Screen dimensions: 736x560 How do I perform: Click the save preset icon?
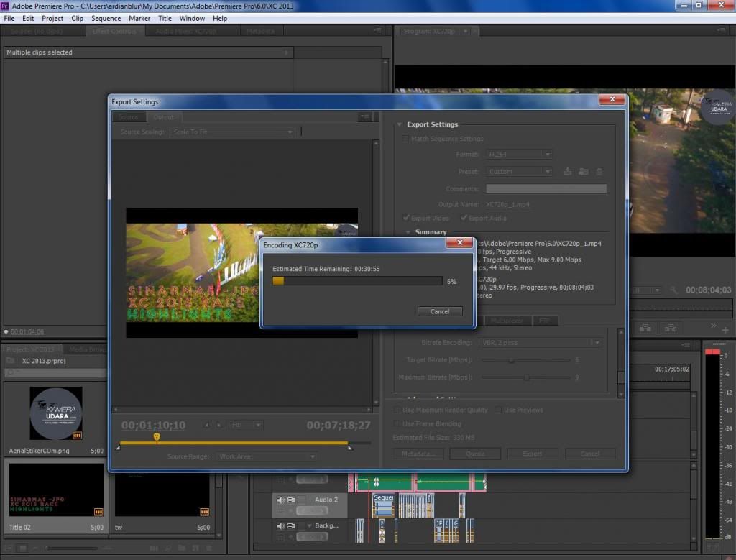pyautogui.click(x=568, y=171)
